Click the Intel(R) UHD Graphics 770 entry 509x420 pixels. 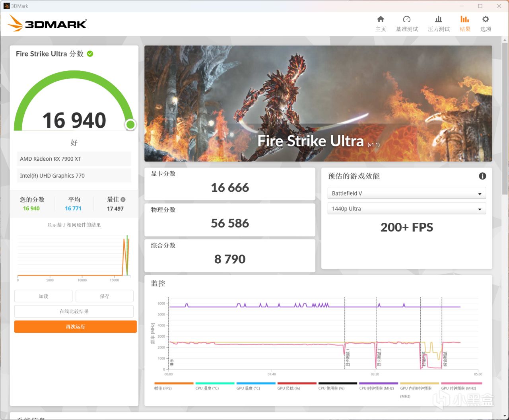click(x=74, y=175)
